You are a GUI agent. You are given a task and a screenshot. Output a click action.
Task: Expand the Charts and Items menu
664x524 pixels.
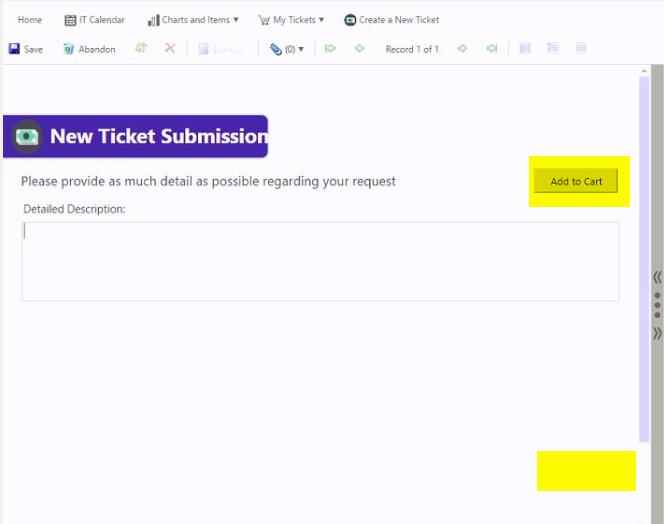pos(193,20)
